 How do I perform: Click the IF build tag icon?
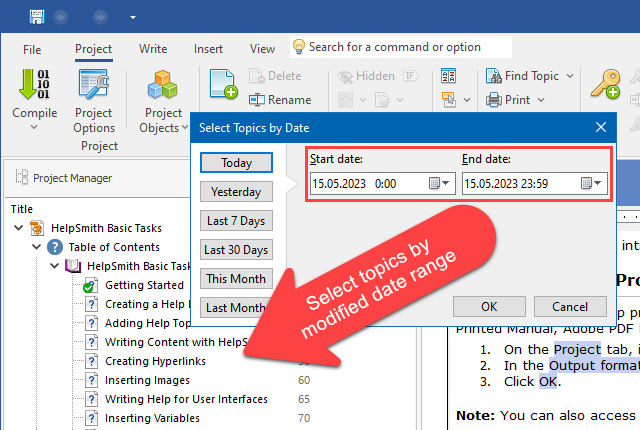(410, 76)
